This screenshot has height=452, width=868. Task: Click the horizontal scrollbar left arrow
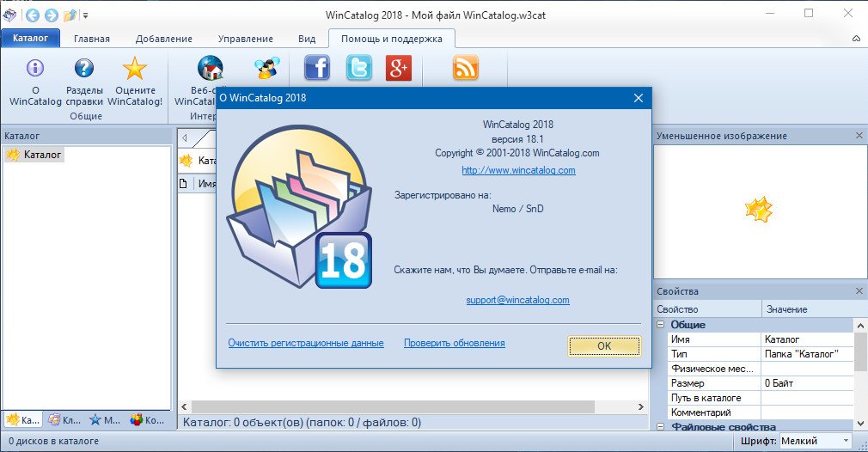tap(185, 406)
